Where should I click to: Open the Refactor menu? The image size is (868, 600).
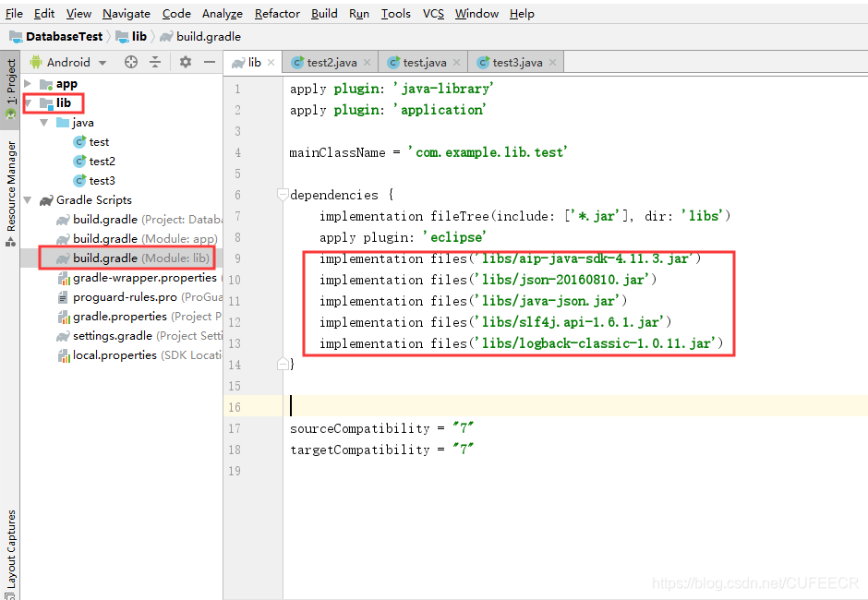coord(277,13)
